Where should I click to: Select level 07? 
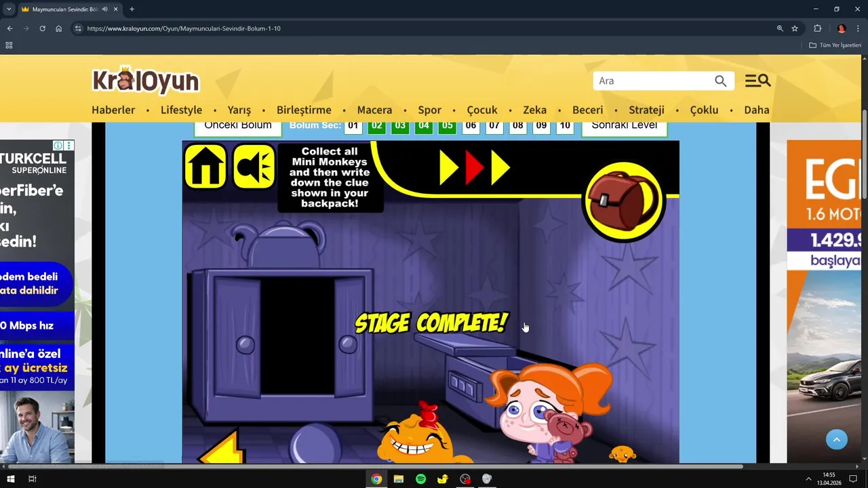494,127
